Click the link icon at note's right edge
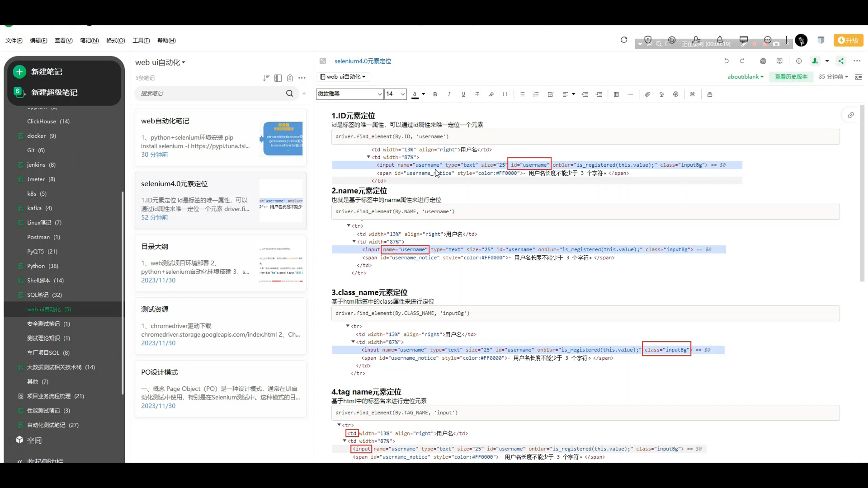This screenshot has height=488, width=868. click(850, 115)
